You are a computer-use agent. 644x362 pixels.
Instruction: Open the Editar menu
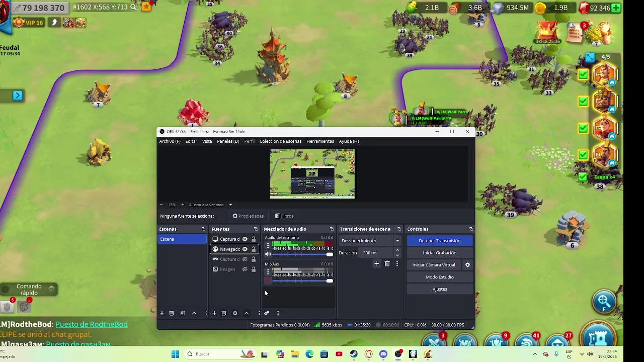click(191, 141)
